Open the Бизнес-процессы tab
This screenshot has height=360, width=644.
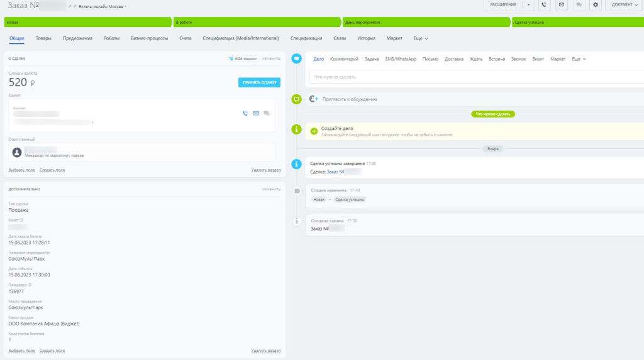tap(150, 38)
